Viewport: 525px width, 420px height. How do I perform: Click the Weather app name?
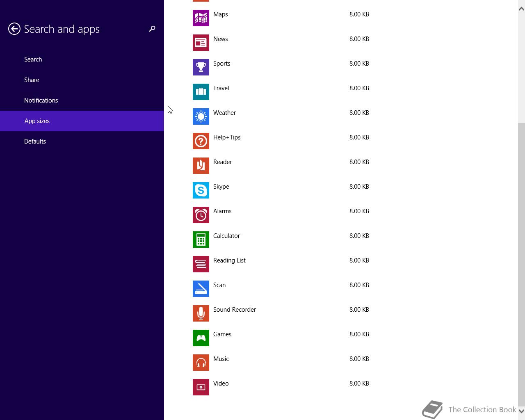[x=225, y=113]
